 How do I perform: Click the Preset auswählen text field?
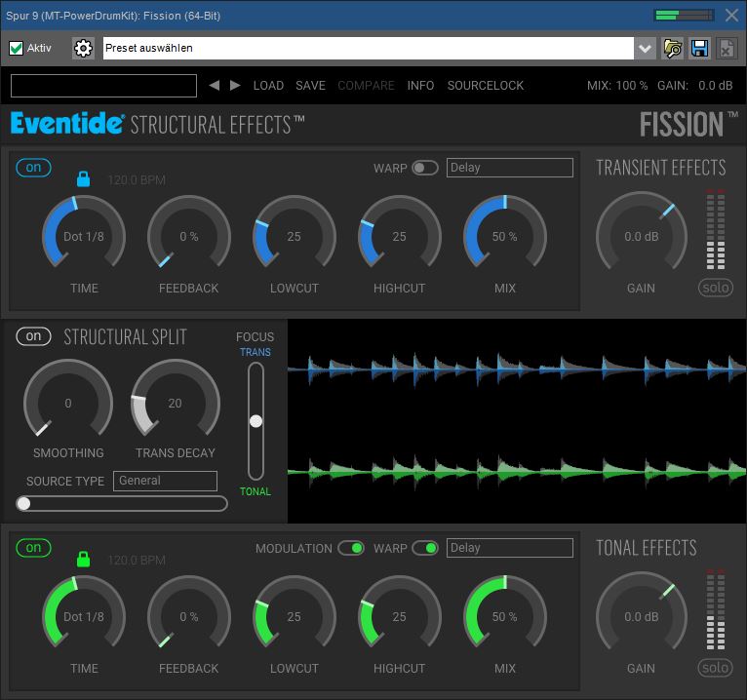click(x=369, y=48)
